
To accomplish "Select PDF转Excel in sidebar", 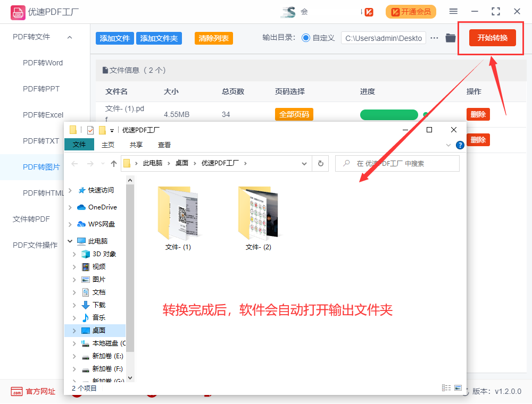I will [43, 115].
